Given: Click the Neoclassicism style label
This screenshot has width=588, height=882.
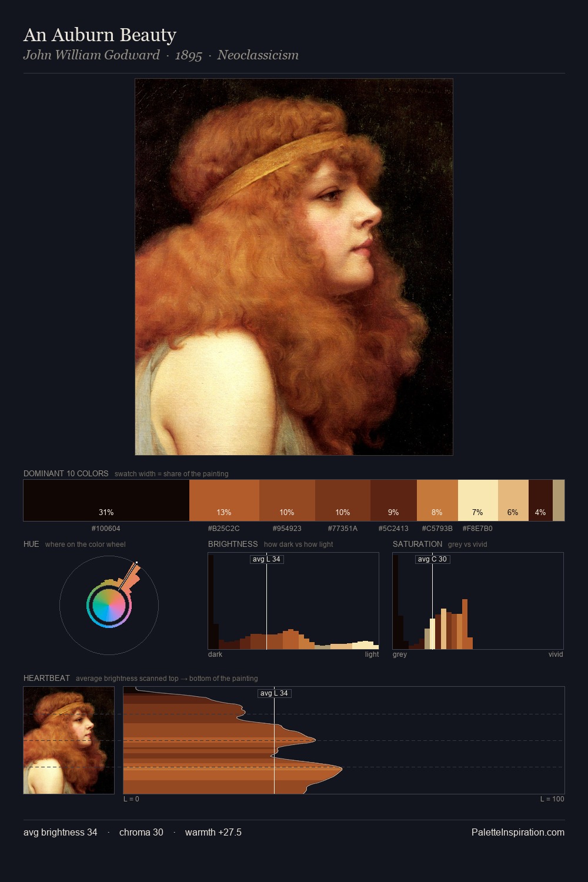Looking at the screenshot, I should pyautogui.click(x=258, y=55).
